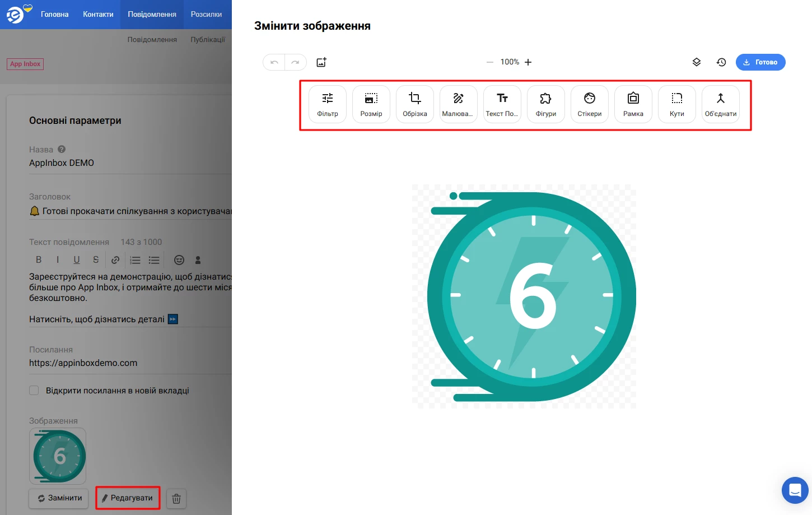This screenshot has width=812, height=515.
Task: Open the Стікери stickers tool
Action: pyautogui.click(x=590, y=104)
